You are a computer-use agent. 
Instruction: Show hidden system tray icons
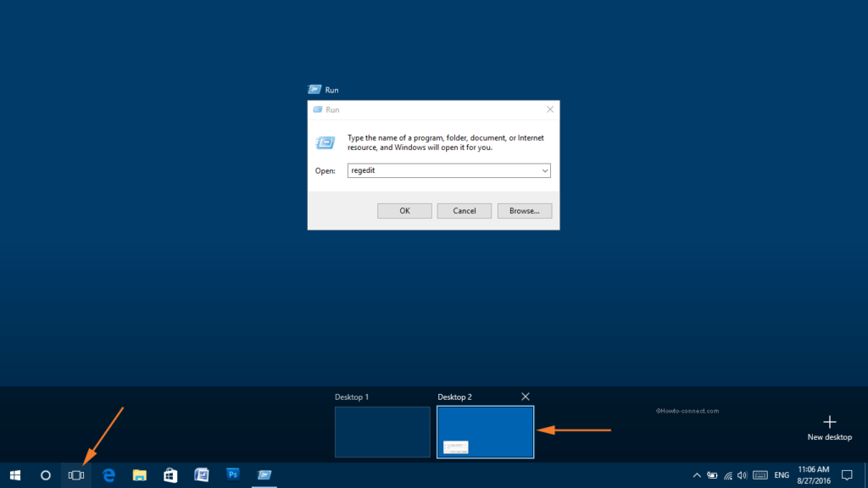(697, 475)
